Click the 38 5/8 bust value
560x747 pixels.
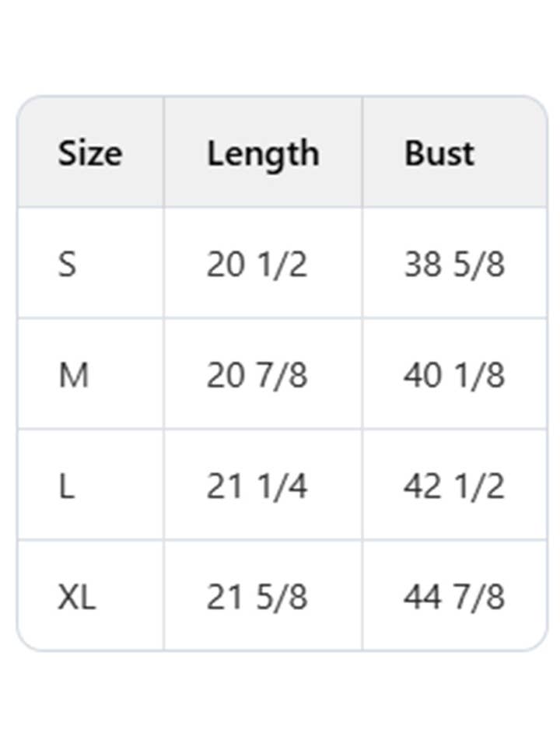[454, 265]
